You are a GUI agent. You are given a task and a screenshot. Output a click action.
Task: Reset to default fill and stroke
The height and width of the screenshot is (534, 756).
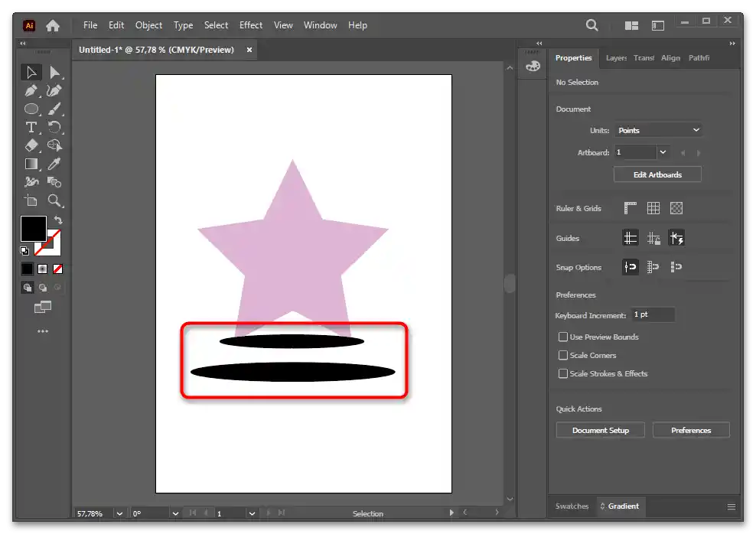click(24, 251)
